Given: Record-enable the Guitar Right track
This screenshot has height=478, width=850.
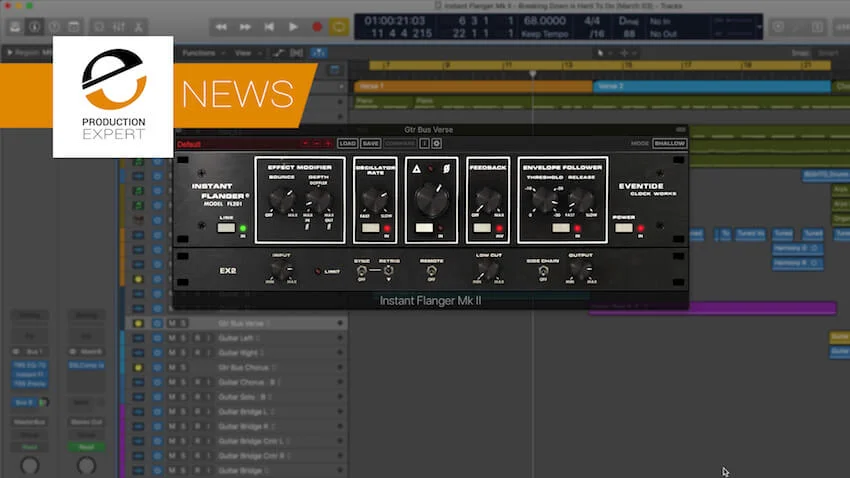Looking at the screenshot, I should pyautogui.click(x=197, y=353).
